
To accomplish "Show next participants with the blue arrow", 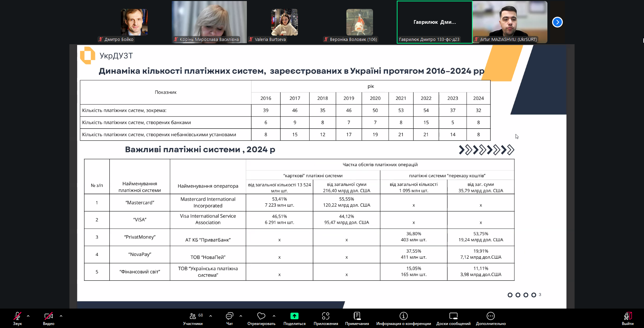I will point(557,22).
